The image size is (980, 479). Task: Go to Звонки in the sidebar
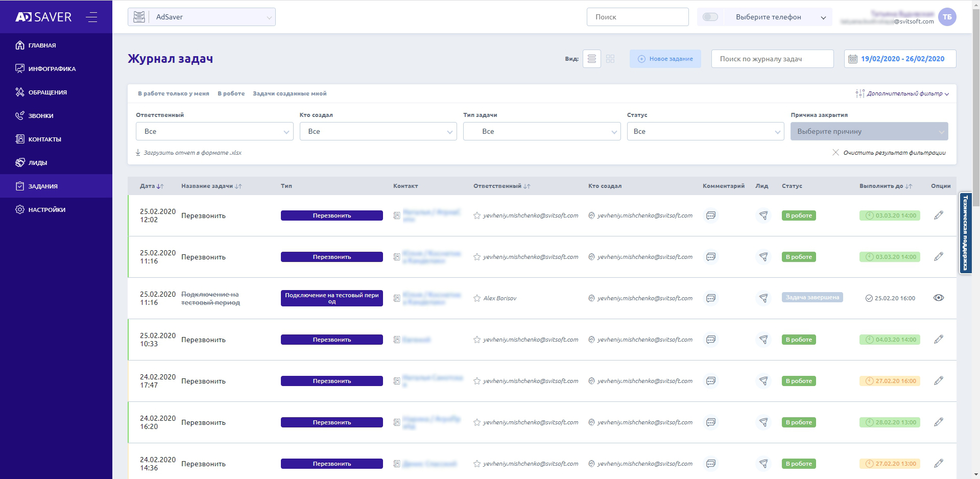[x=41, y=116]
